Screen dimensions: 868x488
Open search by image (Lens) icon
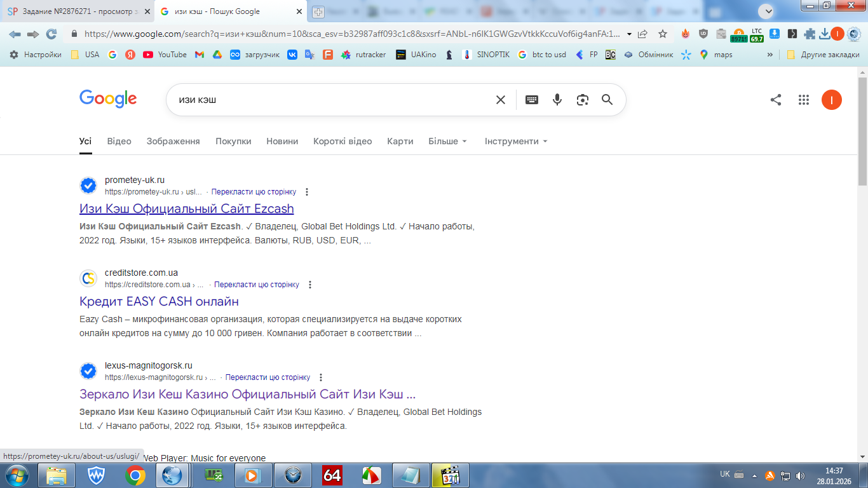click(x=583, y=100)
